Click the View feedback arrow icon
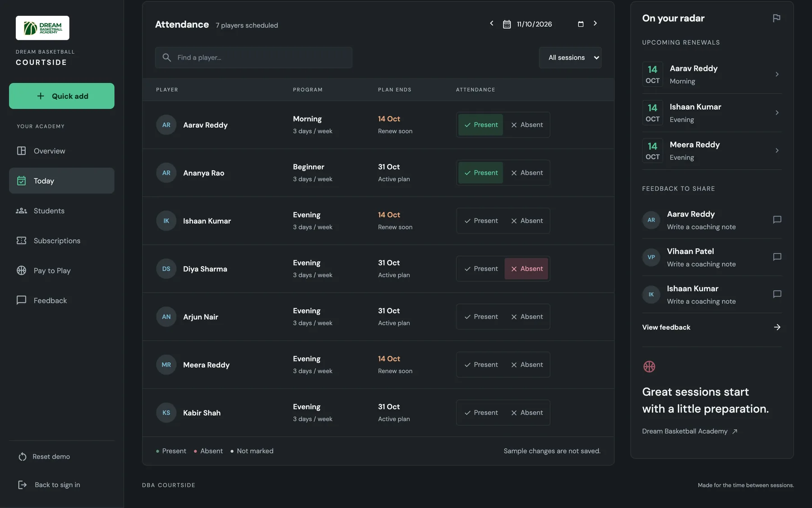Viewport: 812px width, 508px height. [x=777, y=327]
